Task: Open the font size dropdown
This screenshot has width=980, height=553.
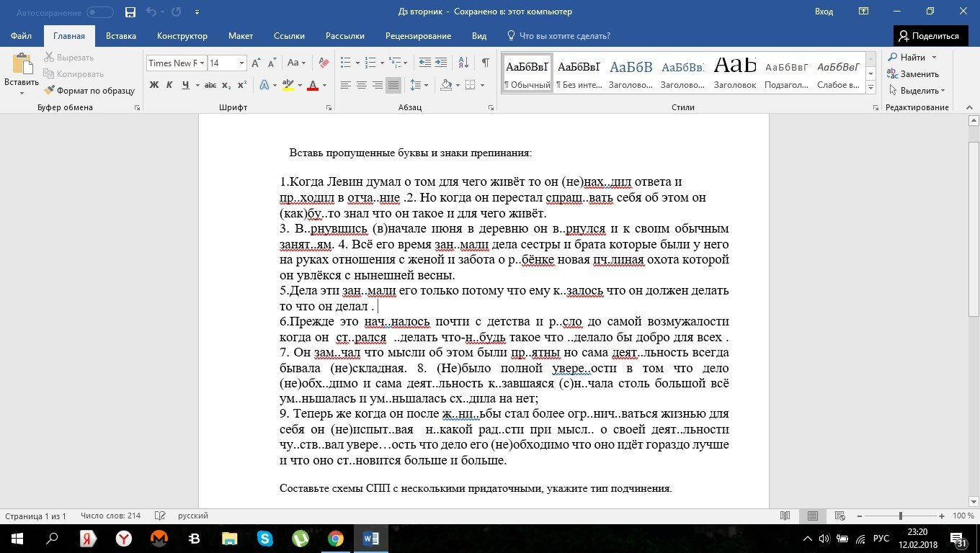Action: click(242, 63)
